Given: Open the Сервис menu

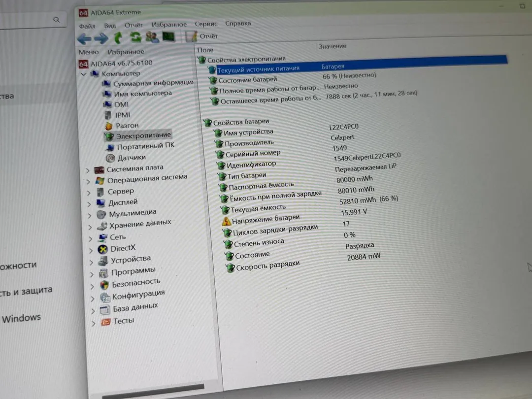Looking at the screenshot, I should coord(206,24).
